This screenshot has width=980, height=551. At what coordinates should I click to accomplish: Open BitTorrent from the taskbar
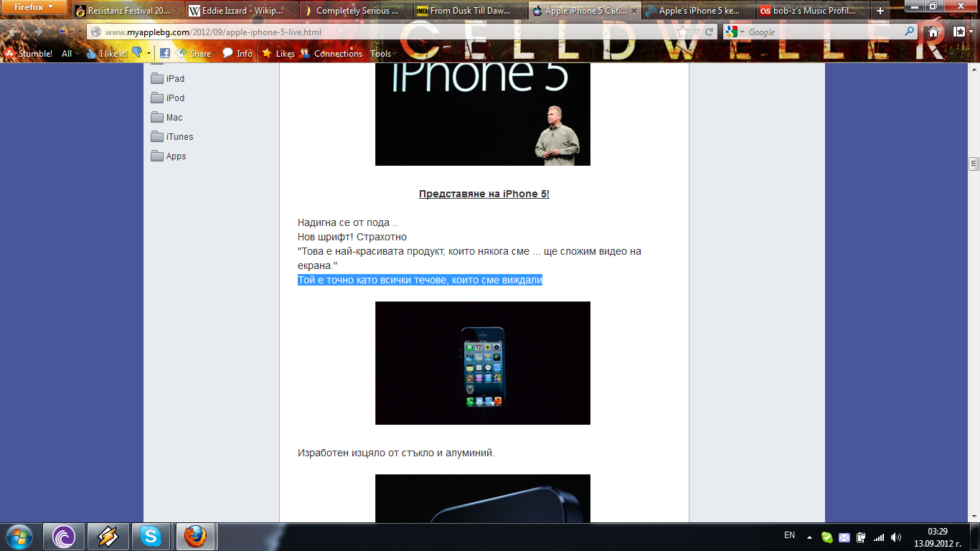tap(64, 537)
